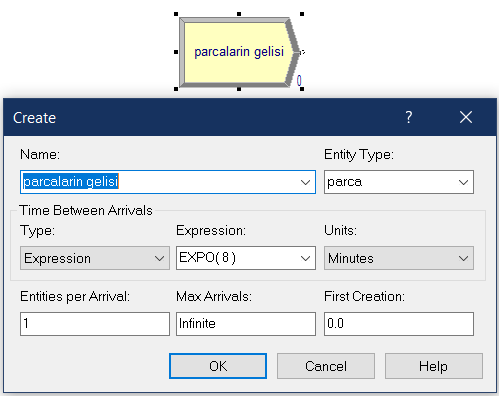Viewport: 499px width, 396px height.
Task: Click the entity counter 0 beside the module
Action: (299, 80)
